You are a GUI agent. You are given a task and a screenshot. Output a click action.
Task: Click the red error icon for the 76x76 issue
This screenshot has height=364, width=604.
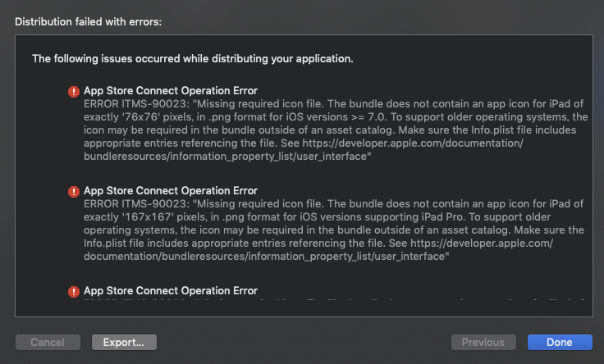tap(74, 92)
